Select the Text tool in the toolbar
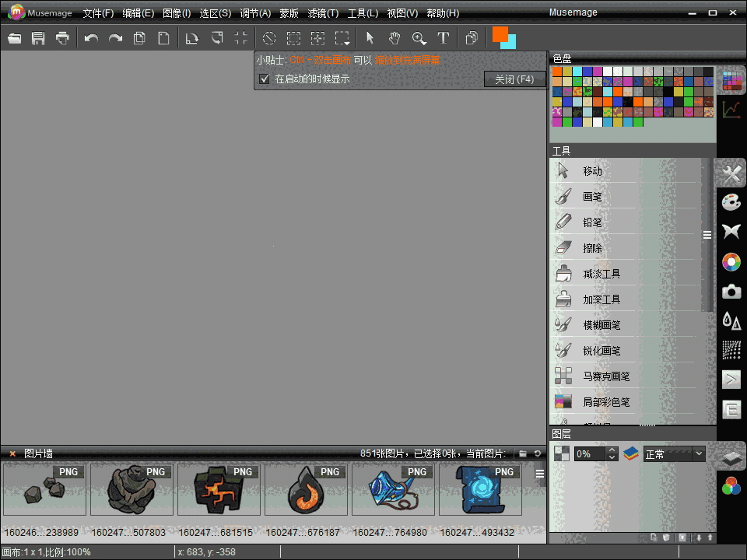This screenshot has height=560, width=747. 444,37
